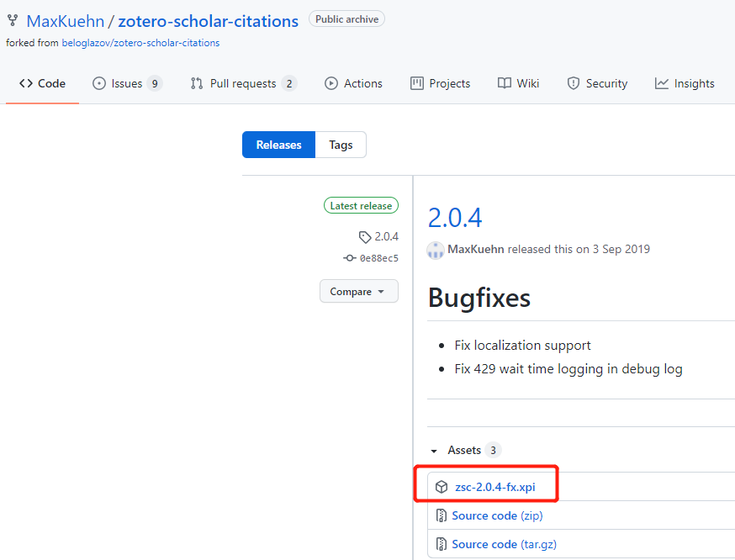
Task: Click the Pull requests count badge 2
Action: pyautogui.click(x=289, y=83)
